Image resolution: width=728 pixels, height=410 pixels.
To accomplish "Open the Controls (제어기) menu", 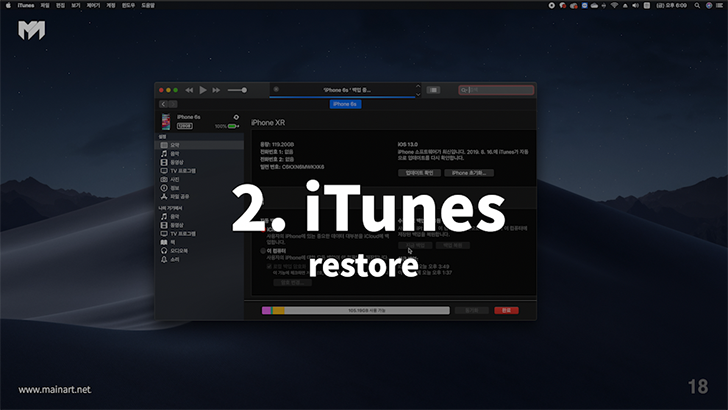I will (x=93, y=6).
